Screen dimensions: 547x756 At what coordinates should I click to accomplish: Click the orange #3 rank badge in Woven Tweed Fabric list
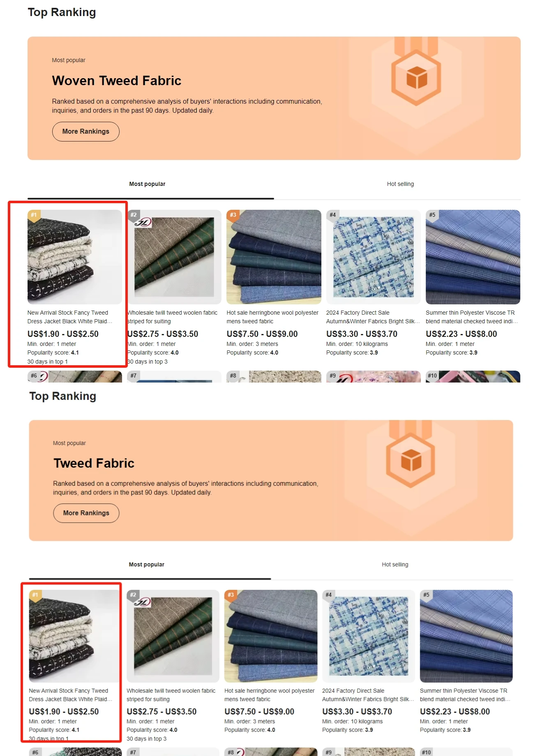233,215
